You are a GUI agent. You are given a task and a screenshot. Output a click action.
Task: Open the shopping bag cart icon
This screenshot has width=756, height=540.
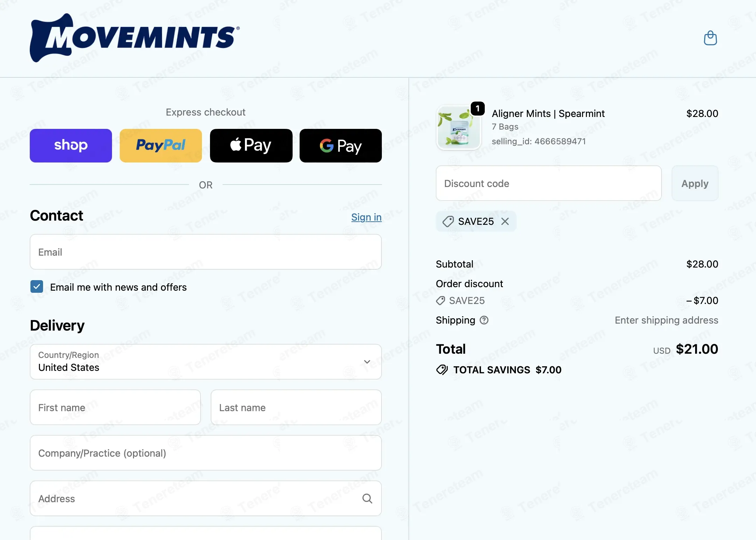point(710,38)
